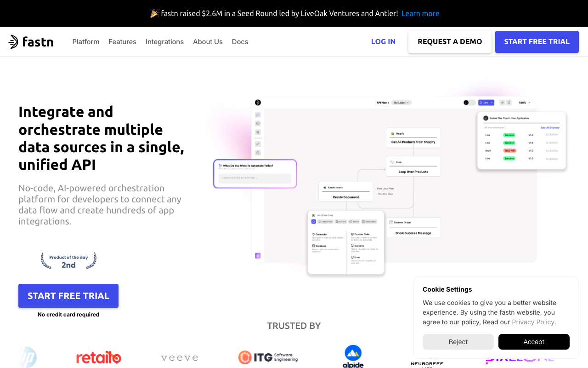Open the Platform menu item

click(x=86, y=42)
